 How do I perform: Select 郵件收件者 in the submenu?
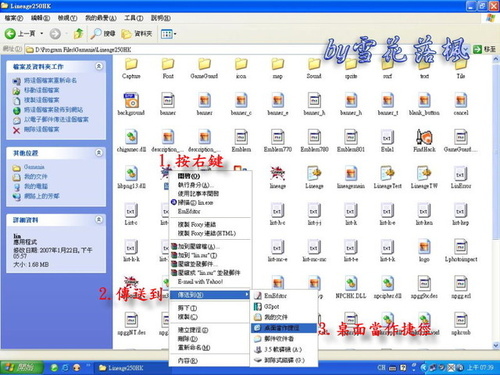click(x=283, y=339)
